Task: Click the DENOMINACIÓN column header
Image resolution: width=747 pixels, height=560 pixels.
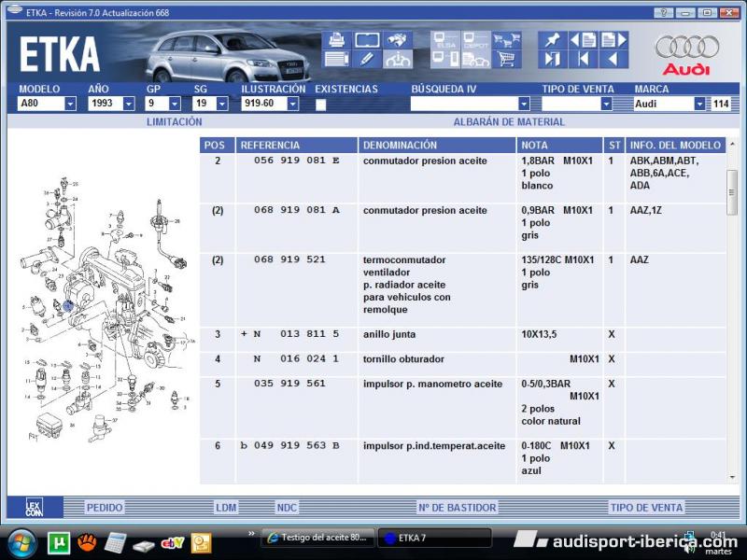Action: [437, 146]
